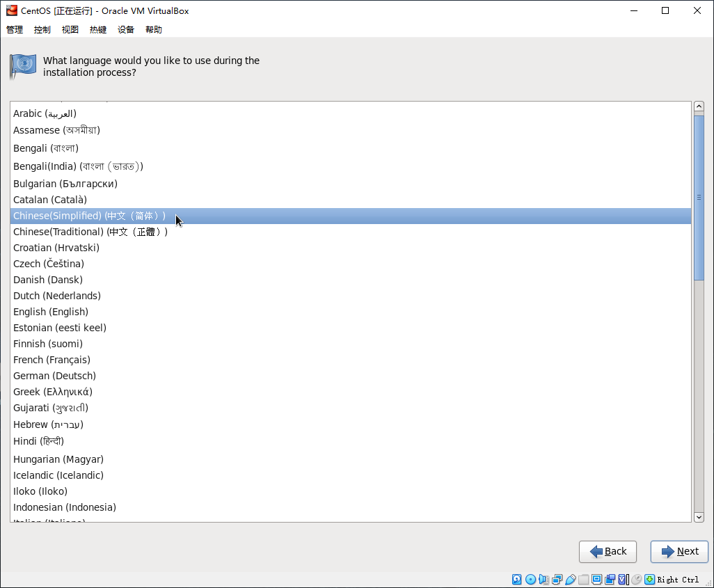Select Bengali (বাংলা) without India
This screenshot has height=588, width=714.
pyautogui.click(x=351, y=148)
